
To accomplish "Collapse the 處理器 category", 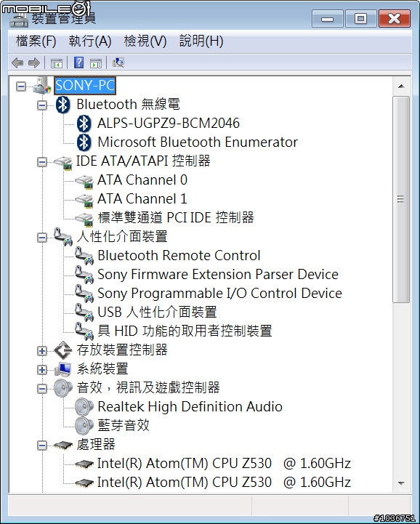I will point(42,445).
